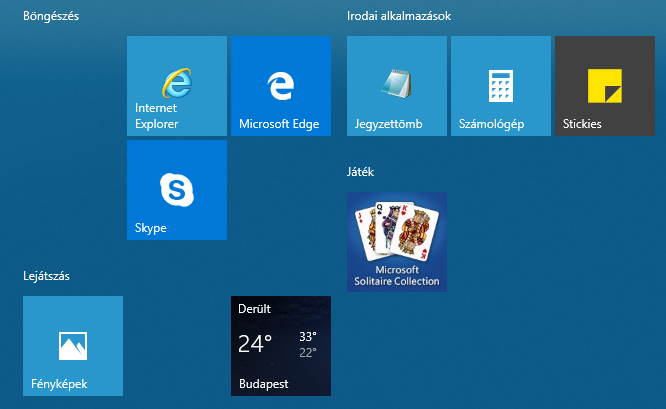Select the Játék group heading

click(360, 172)
